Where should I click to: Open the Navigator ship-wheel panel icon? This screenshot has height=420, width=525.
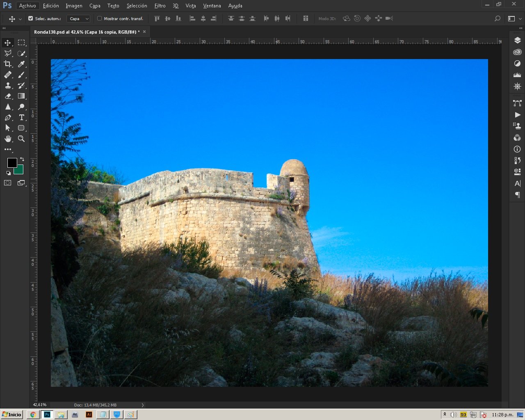click(x=517, y=87)
